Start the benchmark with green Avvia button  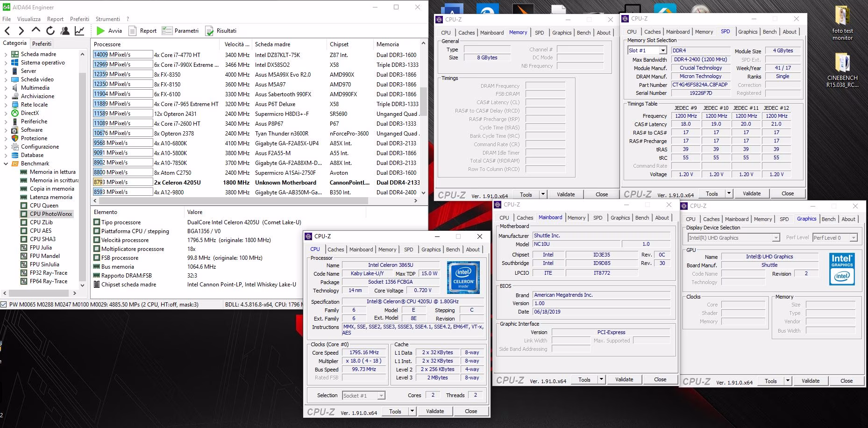tap(109, 31)
